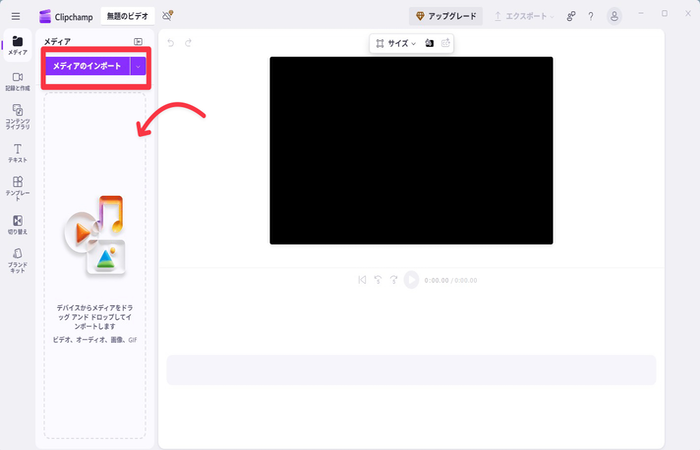Open the サイズ size dropdown
Screen dimensions: 700x450
394,44
